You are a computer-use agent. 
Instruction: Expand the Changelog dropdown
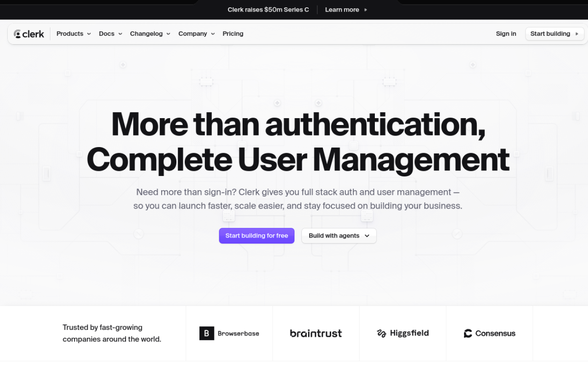click(x=150, y=34)
